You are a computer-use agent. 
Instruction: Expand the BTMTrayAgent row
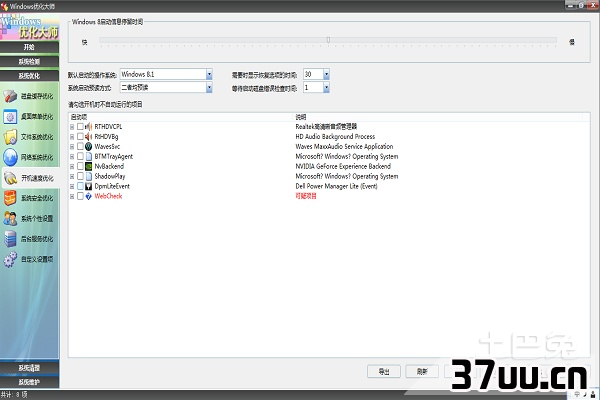[72, 157]
